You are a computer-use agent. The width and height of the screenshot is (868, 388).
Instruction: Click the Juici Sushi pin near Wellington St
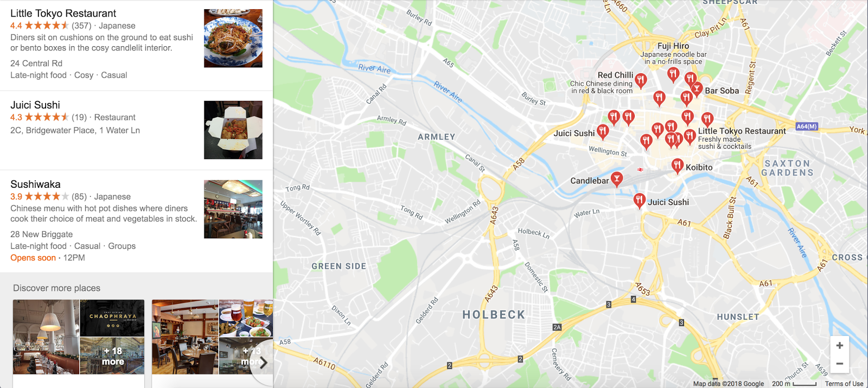pos(603,131)
